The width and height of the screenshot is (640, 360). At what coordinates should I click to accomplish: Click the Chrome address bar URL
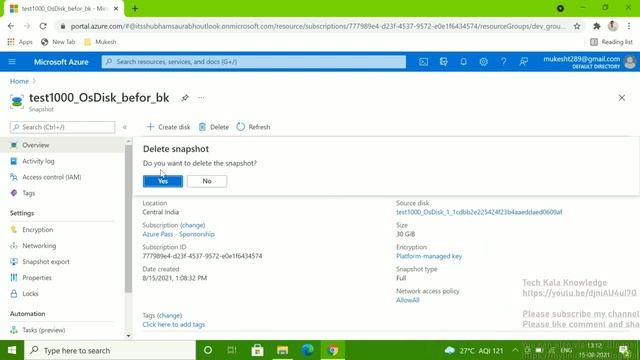click(x=318, y=26)
